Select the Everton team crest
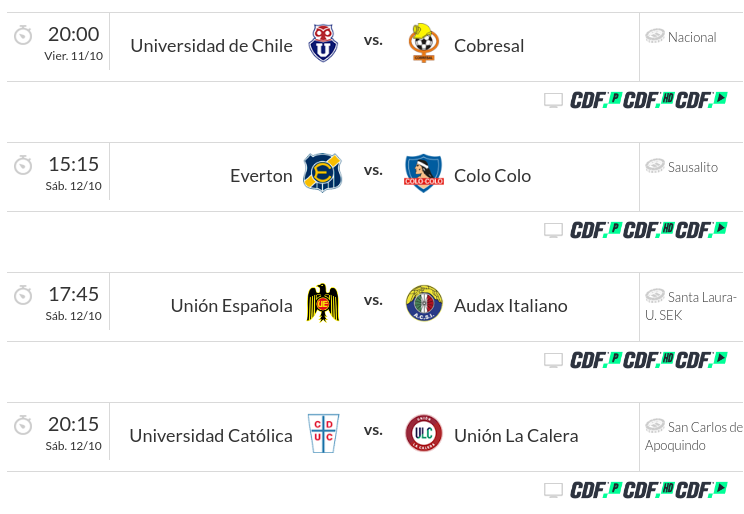The width and height of the screenshot is (744, 514). 323,173
